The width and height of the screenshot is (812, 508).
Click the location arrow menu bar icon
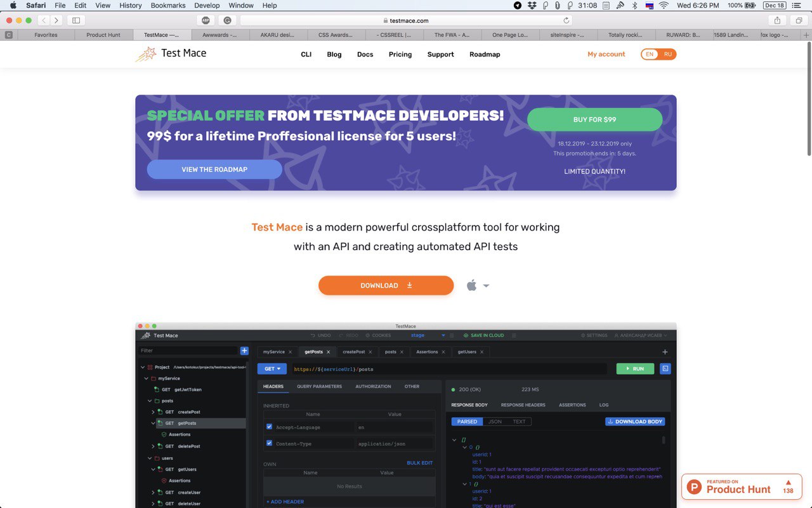518,5
